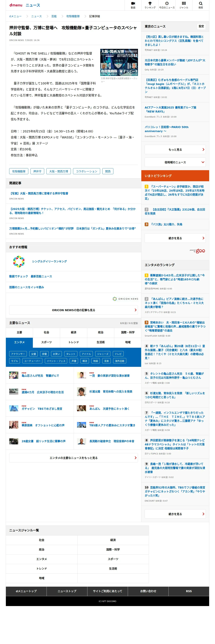The image size is (215, 644).
Task: Open the ジャンル grid icon
Action: click(184, 5)
